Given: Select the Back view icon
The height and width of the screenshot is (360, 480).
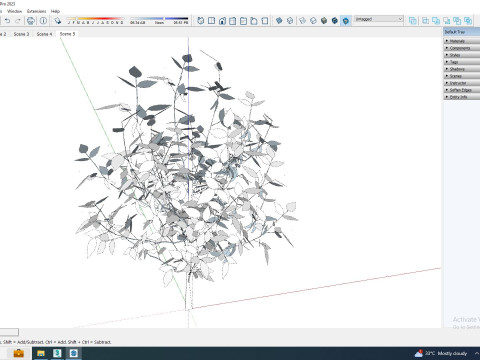Looking at the screenshot, I should (243, 21).
